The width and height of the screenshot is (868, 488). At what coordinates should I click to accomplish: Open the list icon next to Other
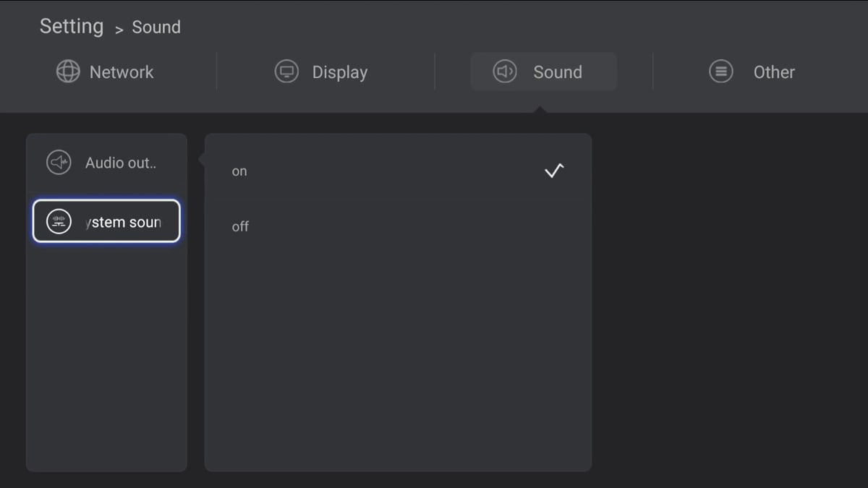(721, 72)
